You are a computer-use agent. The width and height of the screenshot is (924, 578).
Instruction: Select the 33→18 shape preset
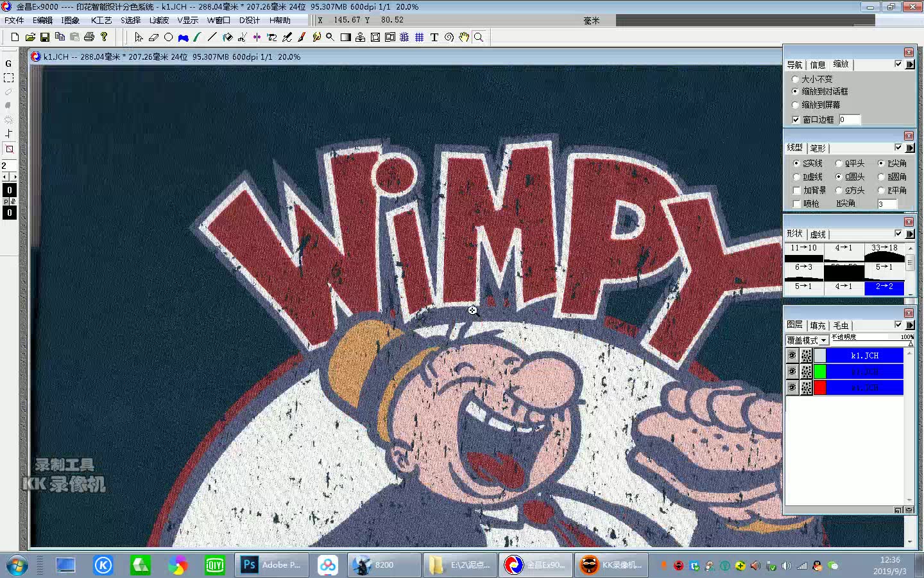pyautogui.click(x=884, y=253)
